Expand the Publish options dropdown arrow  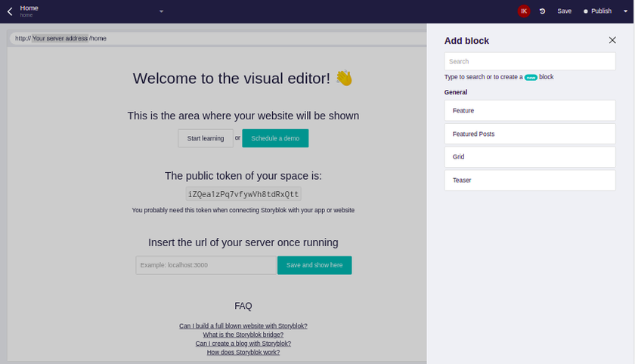(625, 11)
